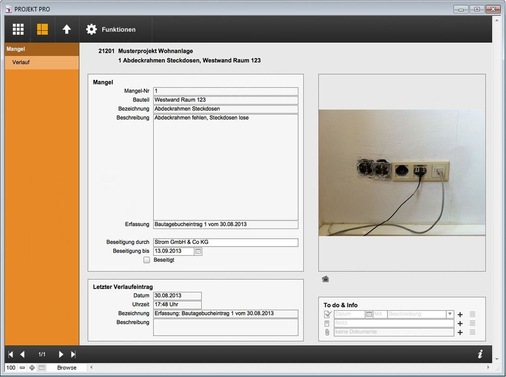Click the Bauteil field Westwand Raum 123
The width and height of the screenshot is (506, 377).
226,100
